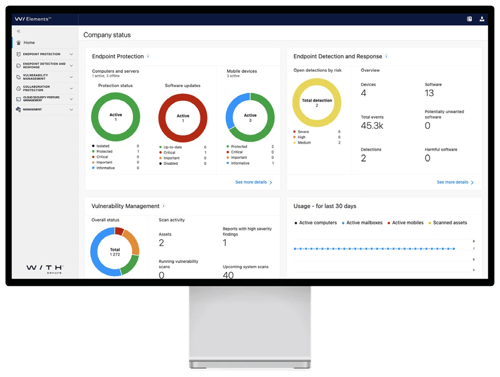
Task: Expand Management sidebar chevron
Action: coord(71,109)
